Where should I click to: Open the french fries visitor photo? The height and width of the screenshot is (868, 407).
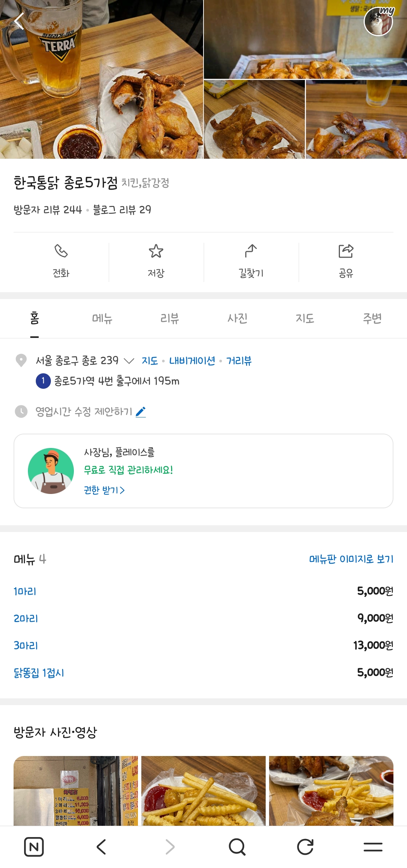click(203, 790)
